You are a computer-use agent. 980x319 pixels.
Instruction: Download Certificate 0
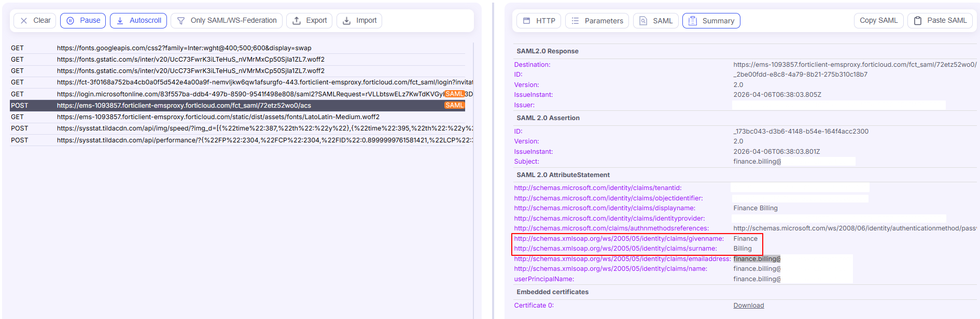[748, 306]
